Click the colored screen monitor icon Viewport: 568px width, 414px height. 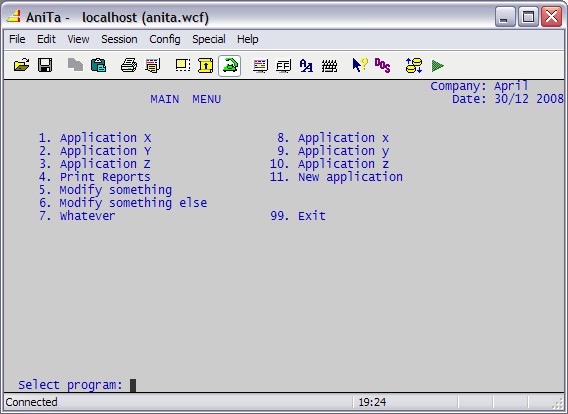tap(260, 66)
